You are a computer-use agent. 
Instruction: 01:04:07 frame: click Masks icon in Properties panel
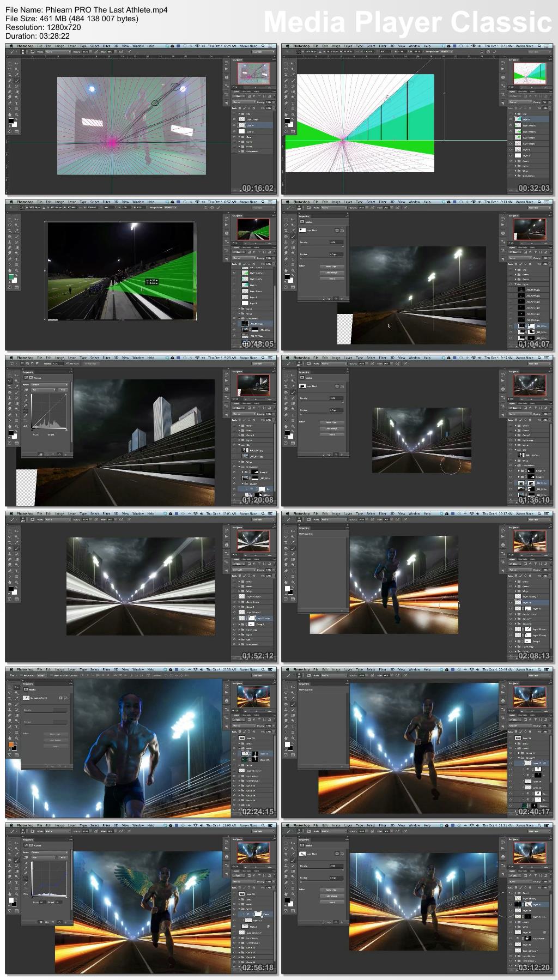tap(302, 221)
